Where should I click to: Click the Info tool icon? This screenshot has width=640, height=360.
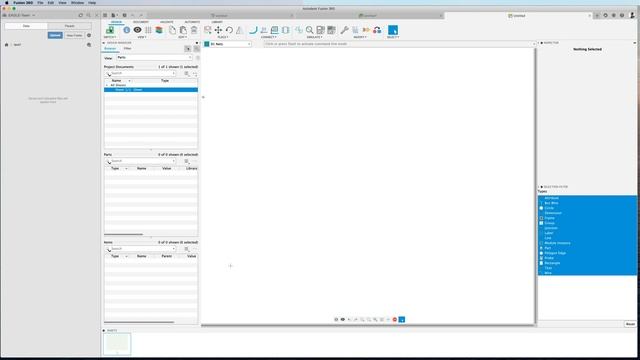point(127,30)
